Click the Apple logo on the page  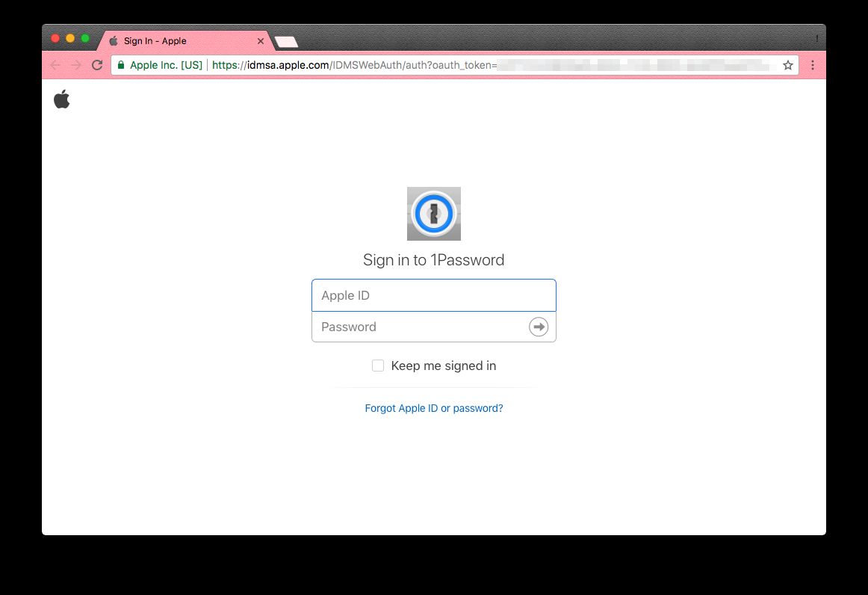coord(62,99)
